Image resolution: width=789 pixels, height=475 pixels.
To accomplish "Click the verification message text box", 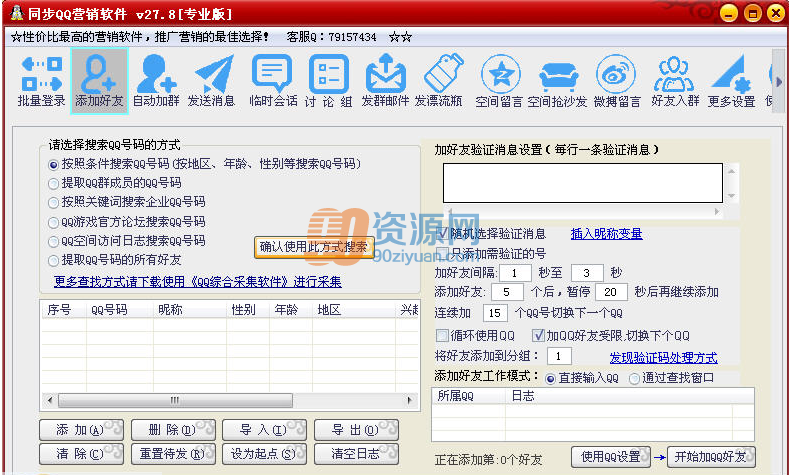I will point(583,183).
